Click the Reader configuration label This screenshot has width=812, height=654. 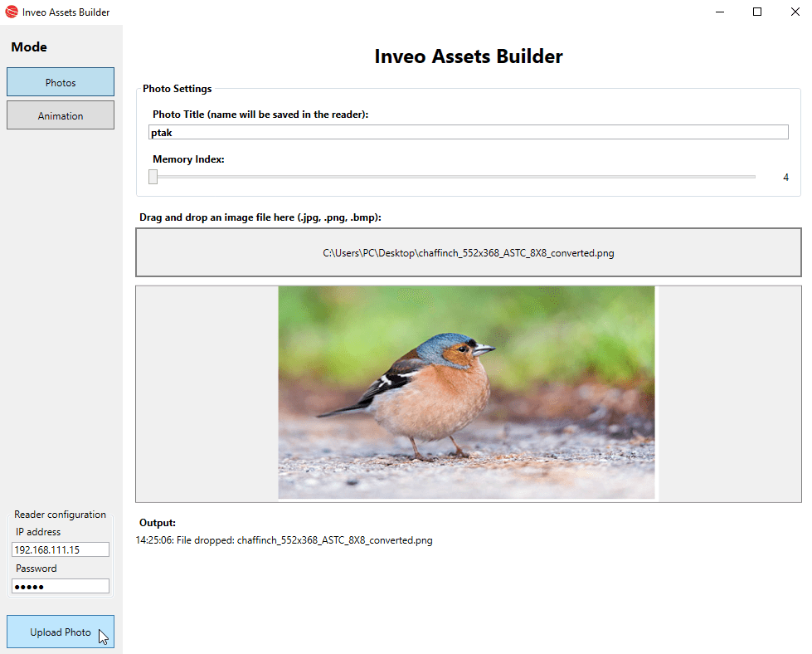[x=60, y=515]
